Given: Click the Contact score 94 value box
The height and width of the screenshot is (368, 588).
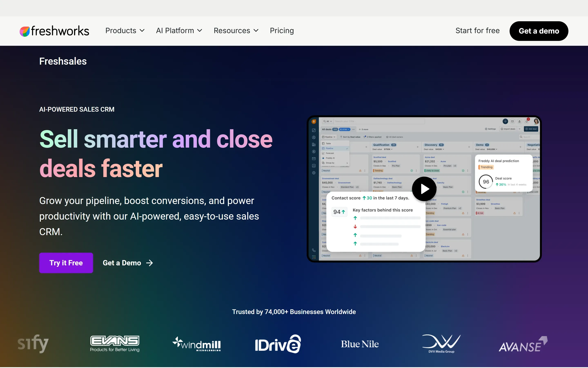Looking at the screenshot, I should tap(340, 212).
